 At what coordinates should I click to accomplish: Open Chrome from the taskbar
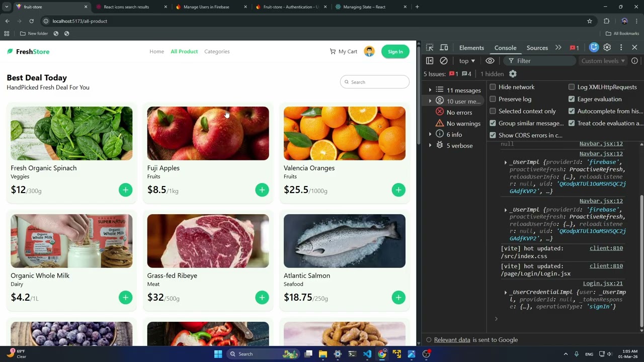click(382, 354)
